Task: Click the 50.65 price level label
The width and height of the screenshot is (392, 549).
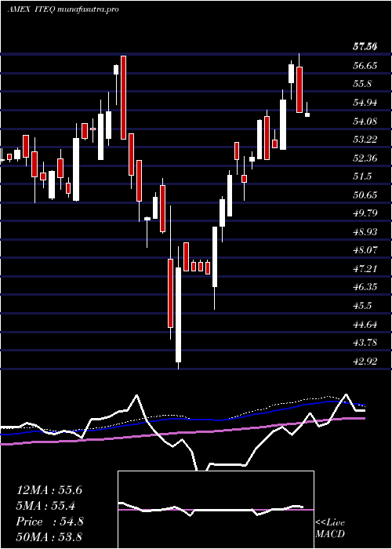Action: (365, 195)
